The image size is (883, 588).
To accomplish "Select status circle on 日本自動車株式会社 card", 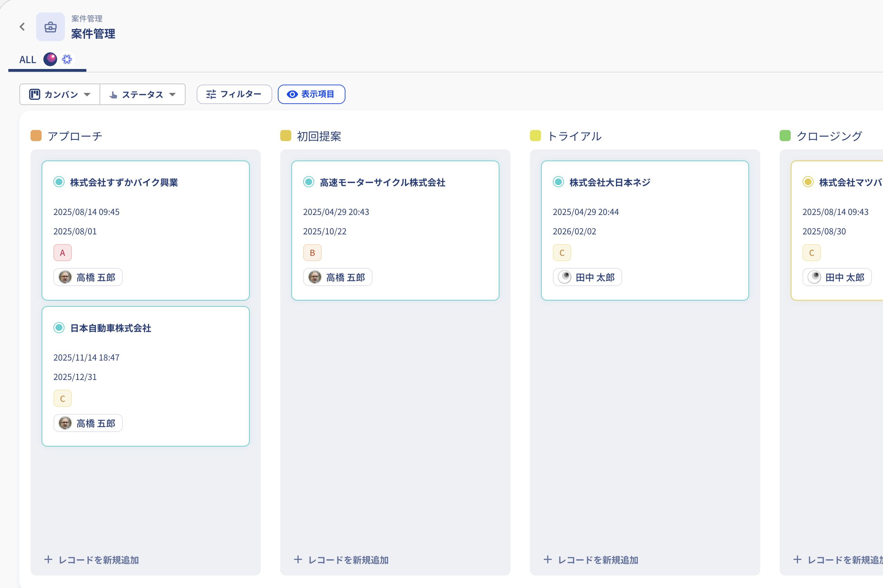I will pos(59,328).
